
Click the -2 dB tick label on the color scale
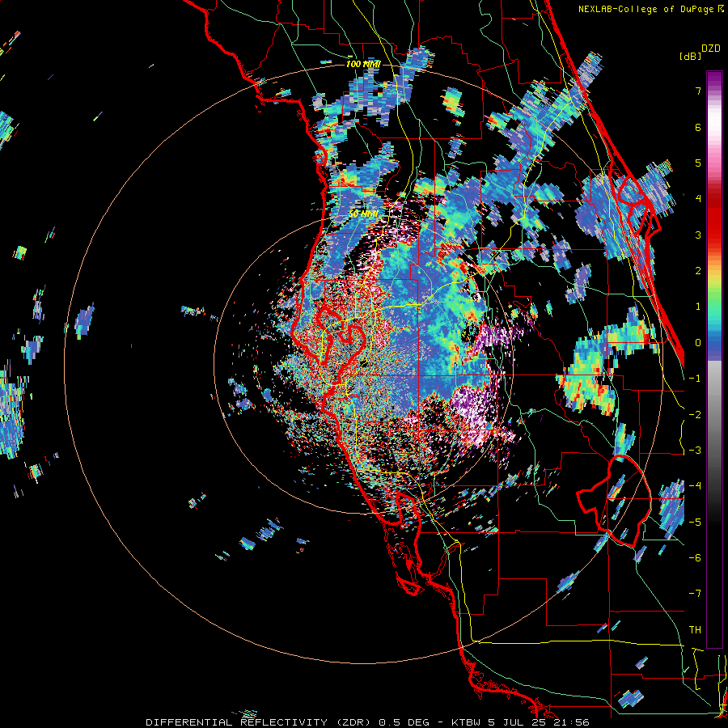695,415
